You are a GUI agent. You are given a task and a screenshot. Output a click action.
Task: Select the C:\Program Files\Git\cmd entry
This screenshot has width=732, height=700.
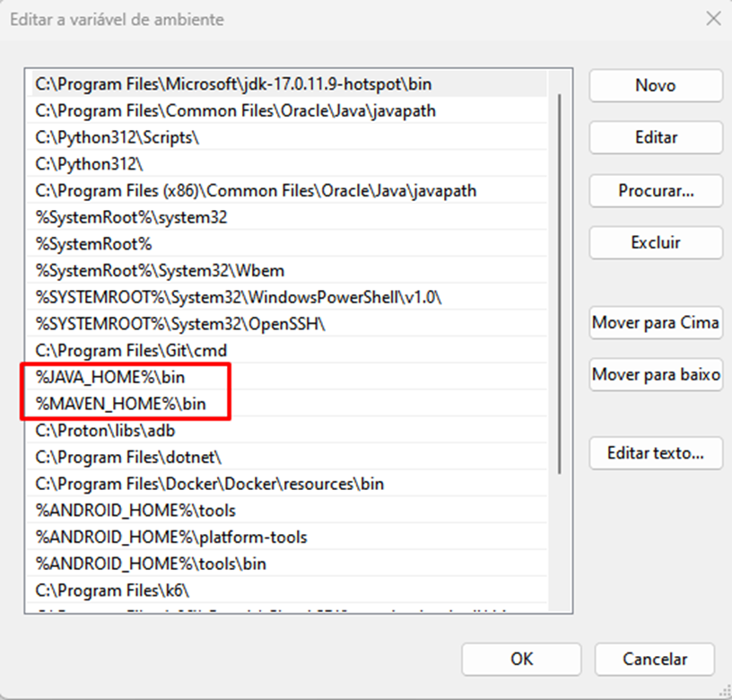coord(287,350)
